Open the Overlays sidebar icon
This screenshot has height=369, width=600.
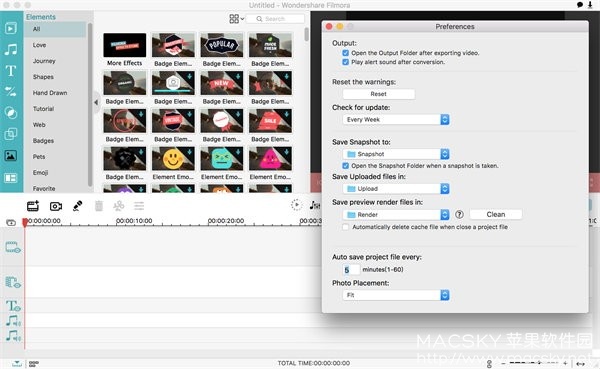[11, 134]
